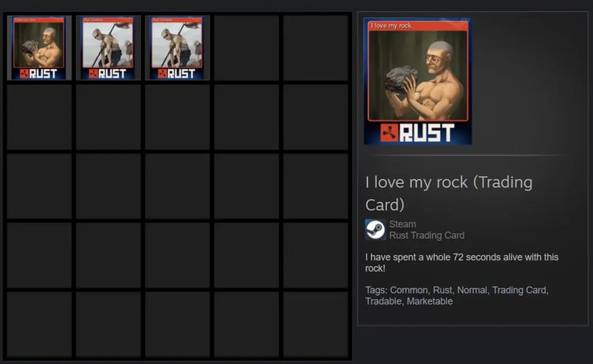Screen dimensions: 593x364
Task: Click the 'Rust' tag in Tags list
Action: (x=442, y=290)
